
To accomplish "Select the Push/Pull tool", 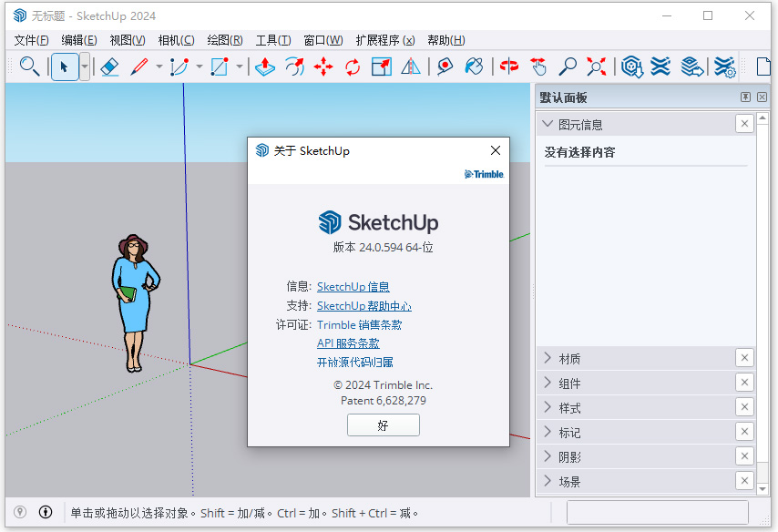I will [x=263, y=66].
